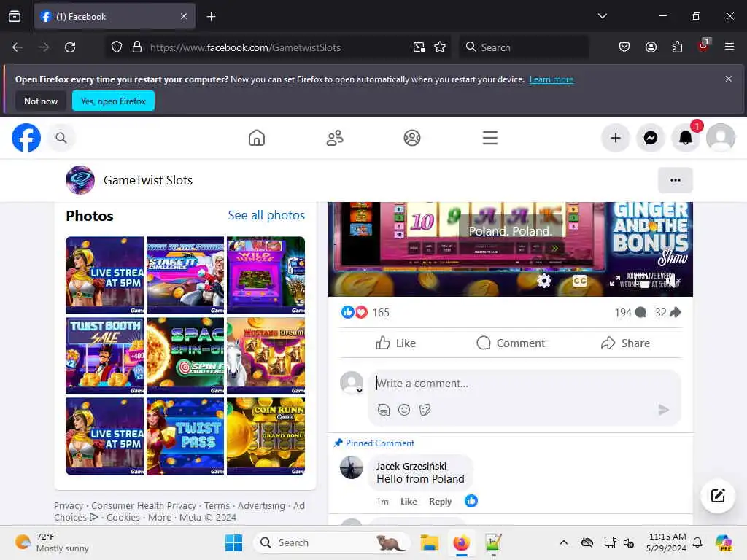Open Firefox tracking protection shield
This screenshot has height=560, width=747.
point(117,47)
